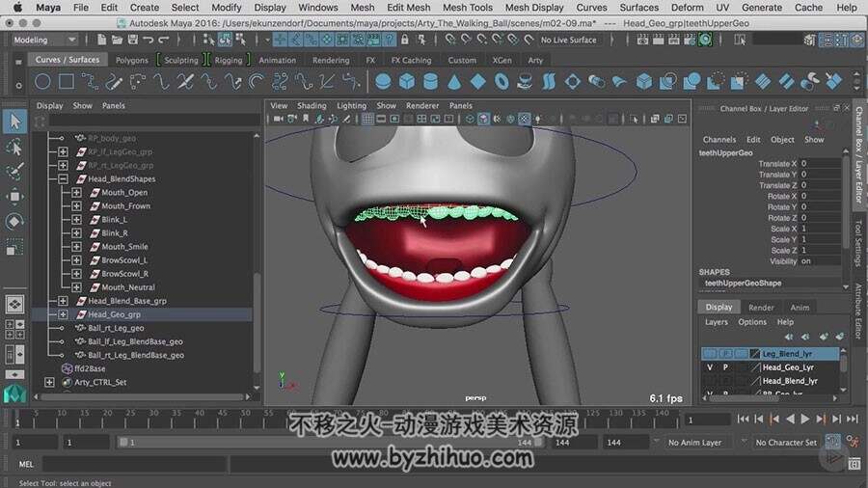Expand the Mouth_Frown node
Screen dimensions: 868x488
(x=76, y=205)
